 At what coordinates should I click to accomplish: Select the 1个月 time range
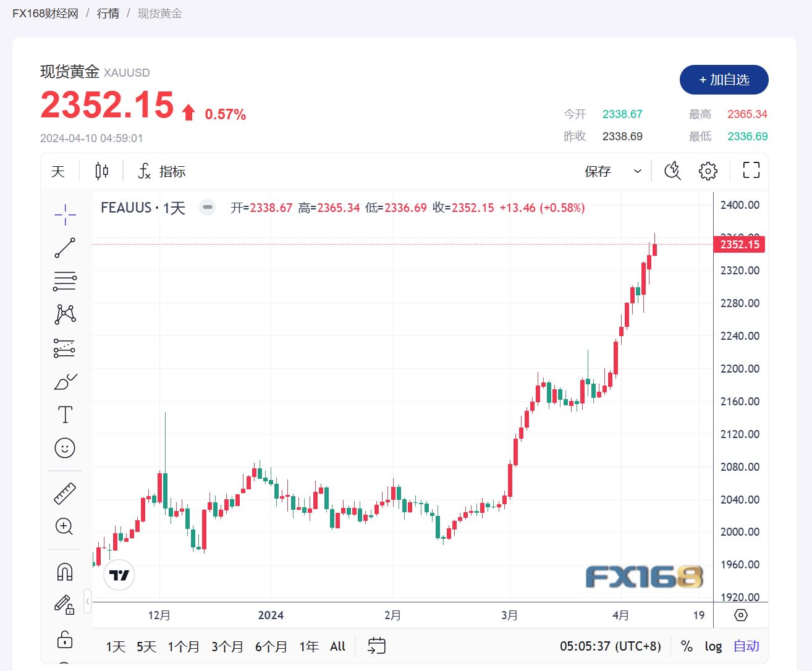pos(184,647)
